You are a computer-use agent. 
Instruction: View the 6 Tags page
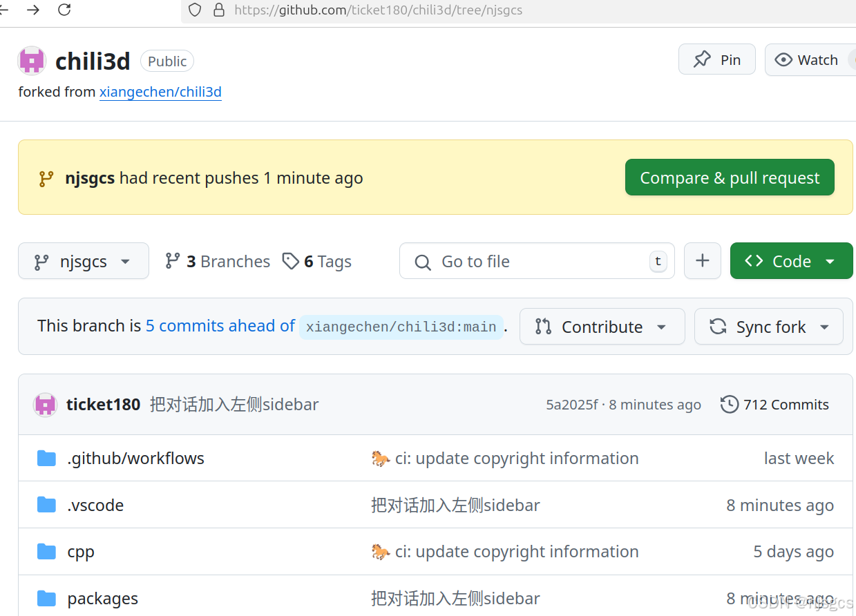(x=317, y=261)
